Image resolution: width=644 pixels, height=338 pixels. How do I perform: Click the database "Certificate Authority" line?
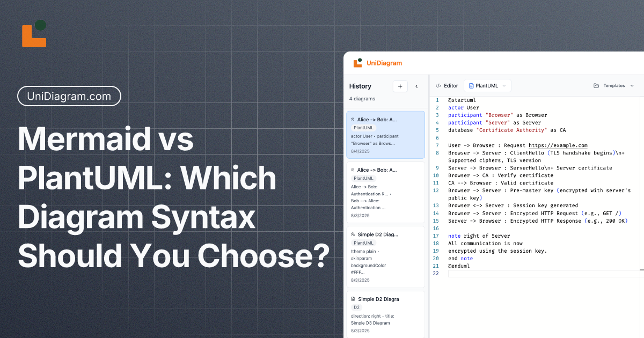507,130
